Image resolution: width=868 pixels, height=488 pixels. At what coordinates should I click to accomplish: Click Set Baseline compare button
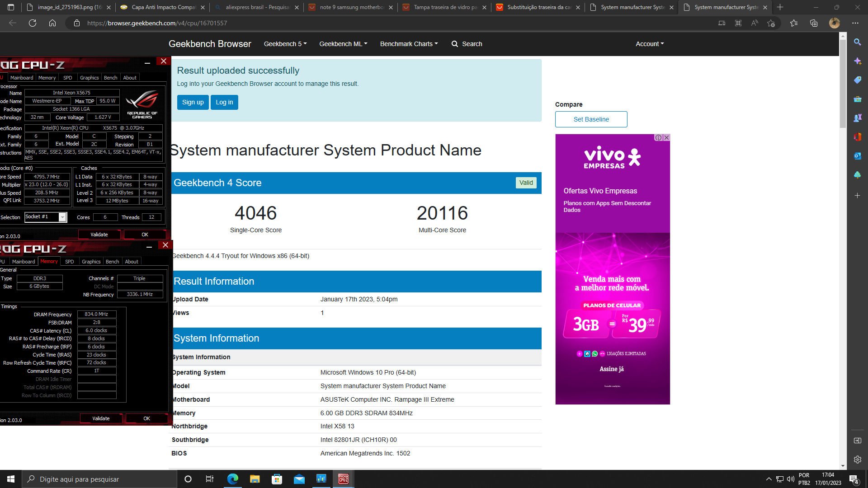pos(591,119)
